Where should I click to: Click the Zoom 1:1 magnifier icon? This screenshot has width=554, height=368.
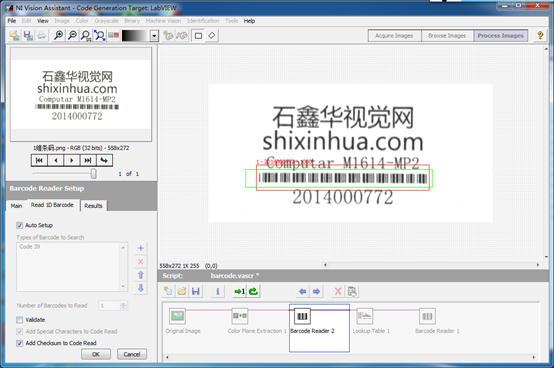point(86,35)
